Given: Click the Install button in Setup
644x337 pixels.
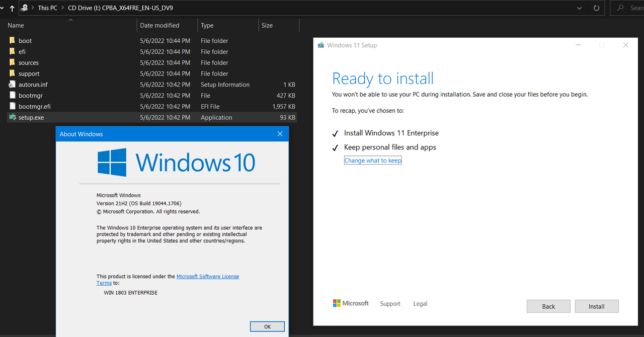Looking at the screenshot, I should click(x=597, y=306).
